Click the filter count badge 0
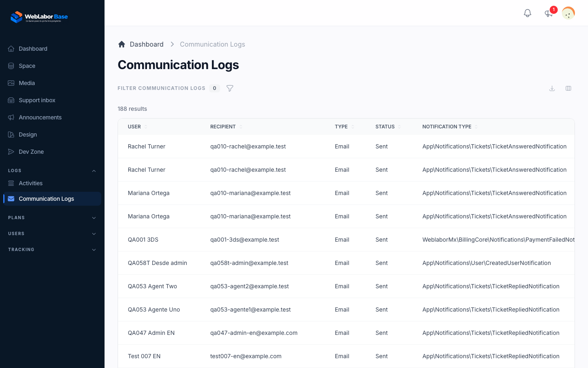Screen dimensions: 588x368 (x=214, y=88)
